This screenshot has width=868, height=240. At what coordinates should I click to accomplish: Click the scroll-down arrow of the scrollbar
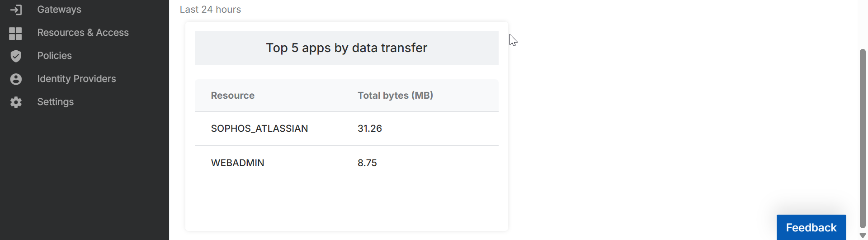863,235
